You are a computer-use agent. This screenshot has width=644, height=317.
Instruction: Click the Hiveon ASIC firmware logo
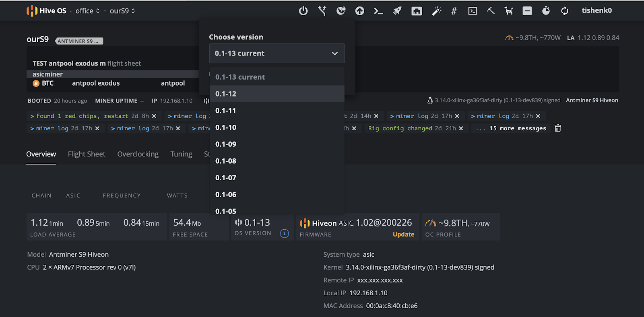(x=305, y=223)
